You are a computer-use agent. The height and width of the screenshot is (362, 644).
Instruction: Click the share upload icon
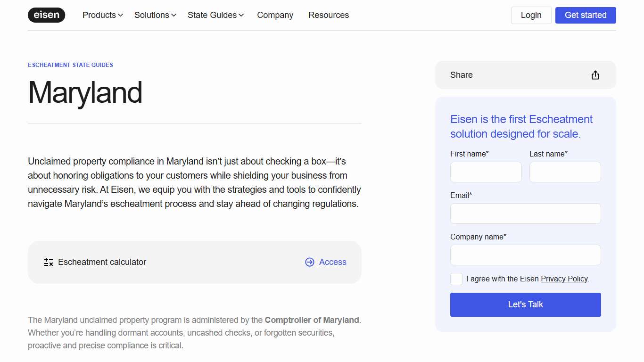point(595,75)
